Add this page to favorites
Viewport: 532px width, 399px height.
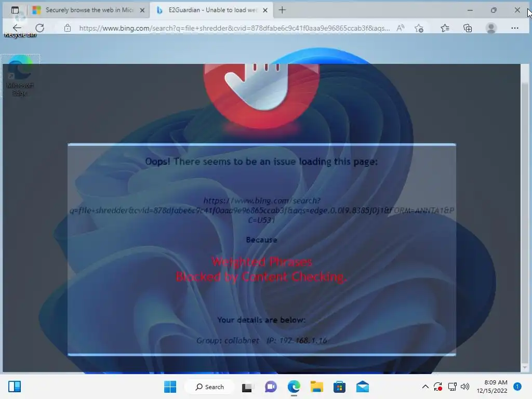[419, 28]
